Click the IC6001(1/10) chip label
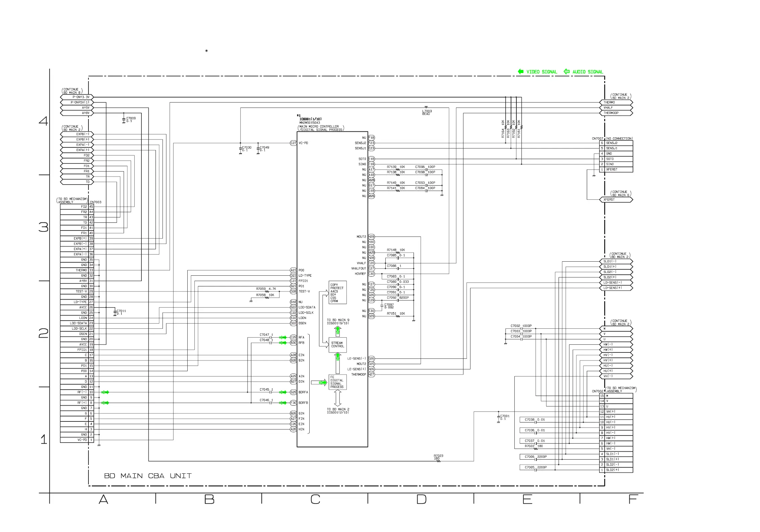The width and height of the screenshot is (760, 532). (x=310, y=119)
